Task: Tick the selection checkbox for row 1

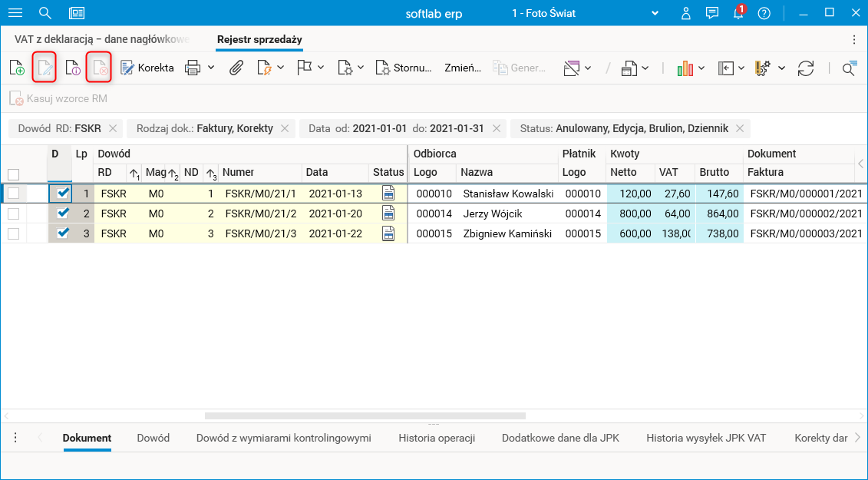Action: (13, 194)
